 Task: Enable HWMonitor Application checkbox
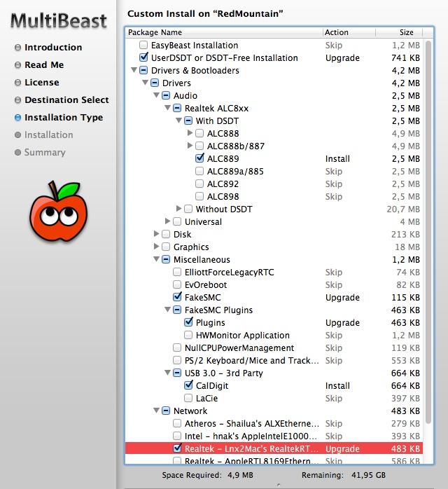pos(188,335)
